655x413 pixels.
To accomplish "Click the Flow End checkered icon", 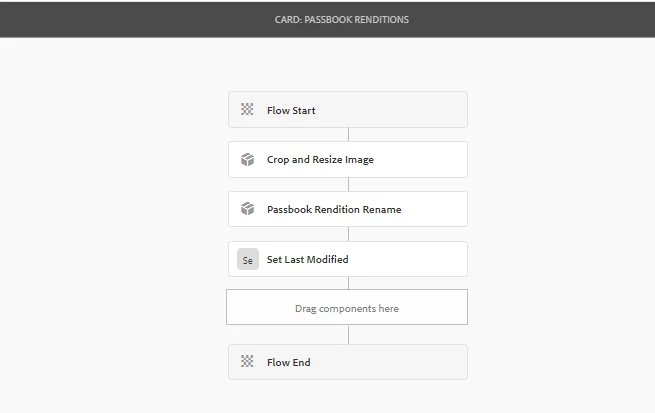I will click(247, 362).
